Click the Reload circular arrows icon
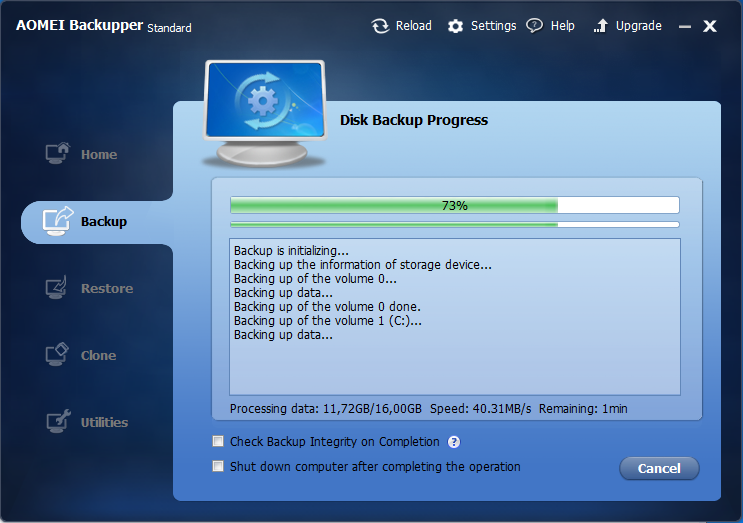Image resolution: width=743 pixels, height=523 pixels. pos(380,26)
